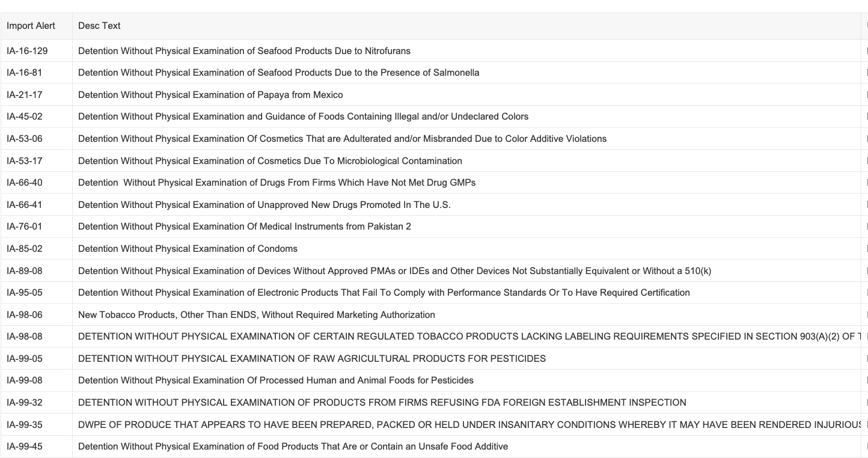The image size is (868, 458).
Task: Select alert IA-21-17 for Papaya from Mexico
Action: click(434, 94)
